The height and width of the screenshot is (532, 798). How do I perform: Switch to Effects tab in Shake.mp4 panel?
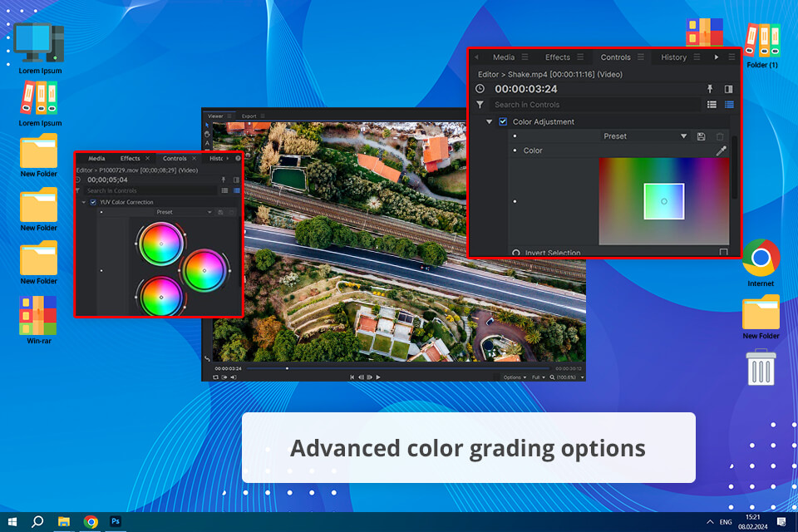pos(557,57)
